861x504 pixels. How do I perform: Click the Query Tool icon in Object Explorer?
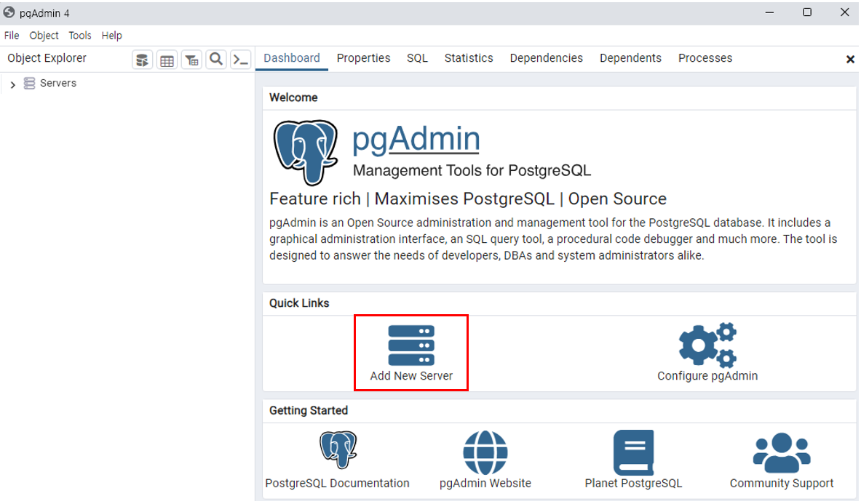coord(142,60)
